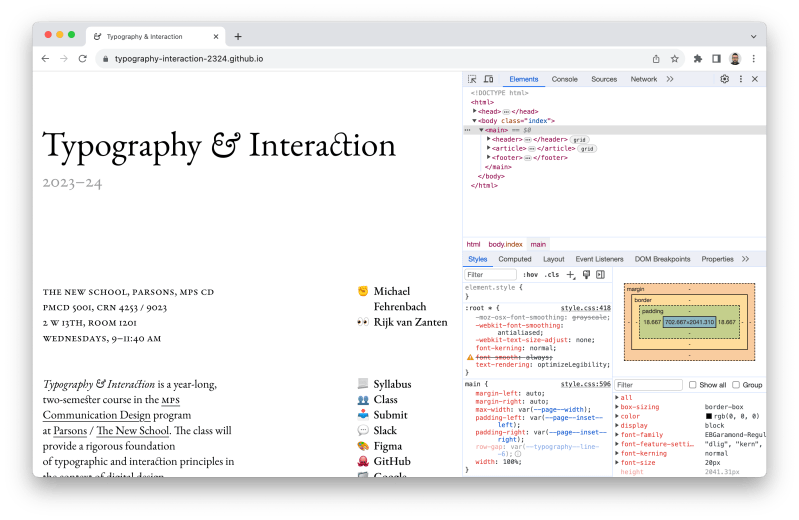The width and height of the screenshot is (799, 520).
Task: Open DevTools settings gear
Action: coord(724,79)
